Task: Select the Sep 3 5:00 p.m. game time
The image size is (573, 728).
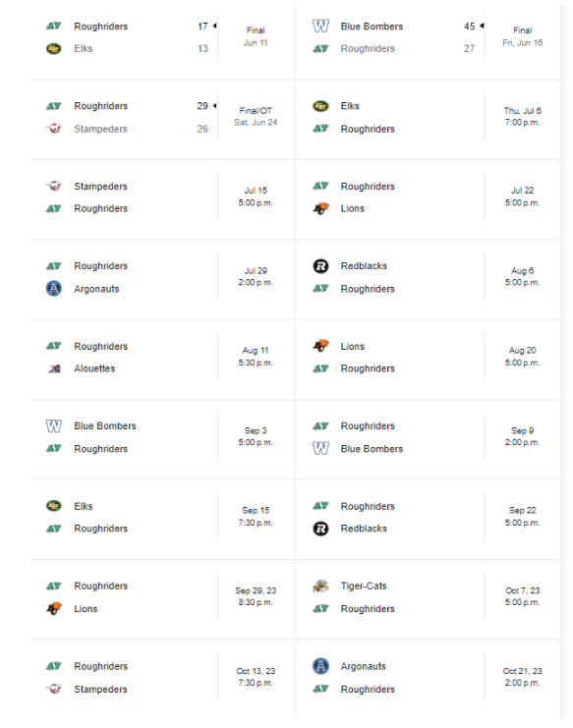Action: click(x=256, y=436)
